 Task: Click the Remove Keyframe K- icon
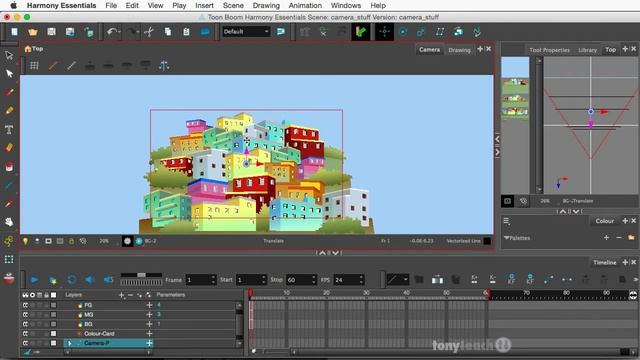tap(493, 280)
